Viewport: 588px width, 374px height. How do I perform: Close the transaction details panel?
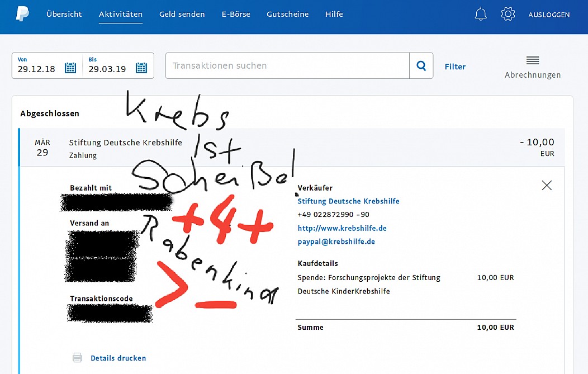(547, 185)
